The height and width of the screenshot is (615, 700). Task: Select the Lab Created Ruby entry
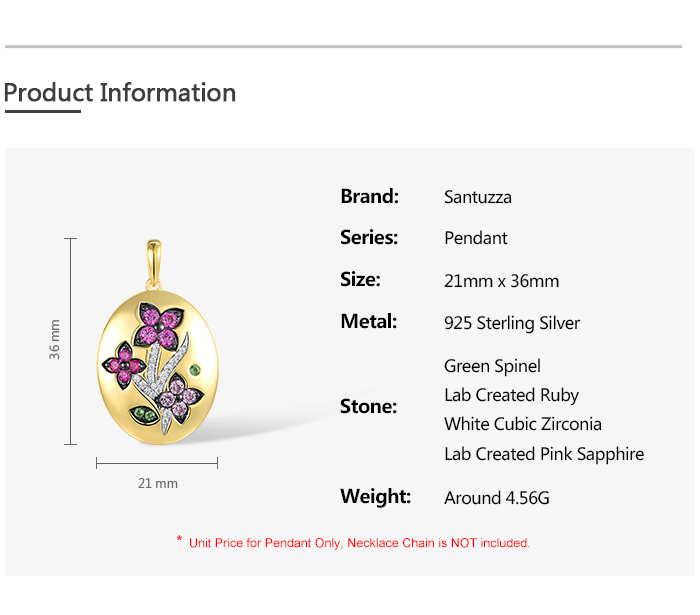click(x=511, y=395)
